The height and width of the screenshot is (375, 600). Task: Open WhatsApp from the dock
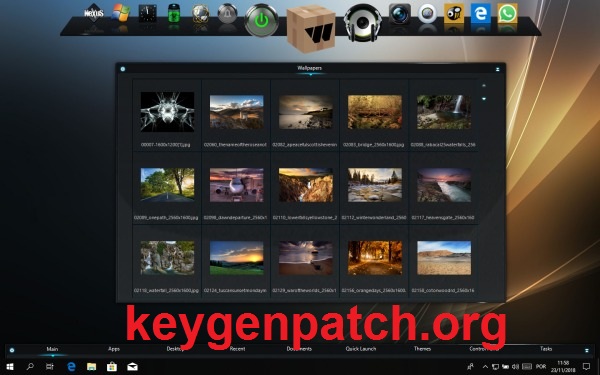click(507, 13)
